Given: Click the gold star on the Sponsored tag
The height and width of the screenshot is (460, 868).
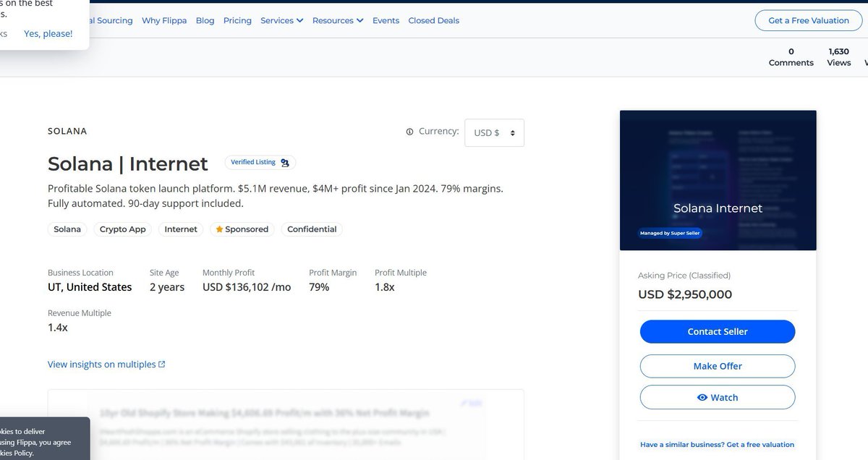Looking at the screenshot, I should (x=219, y=229).
